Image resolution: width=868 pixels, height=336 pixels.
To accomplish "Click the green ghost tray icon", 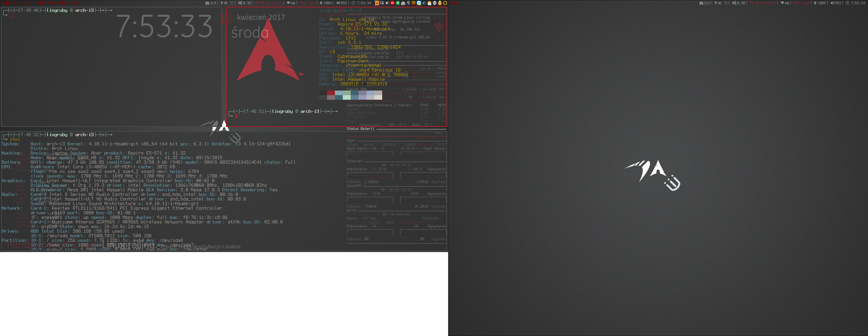I will click(x=398, y=3).
